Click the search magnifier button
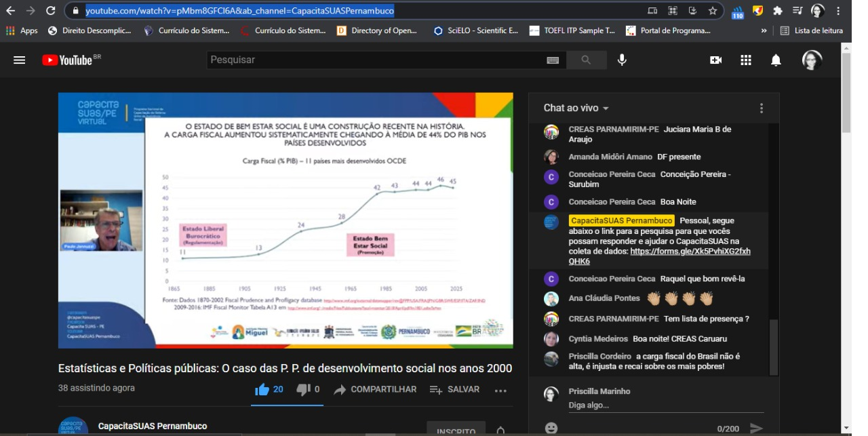 point(586,60)
